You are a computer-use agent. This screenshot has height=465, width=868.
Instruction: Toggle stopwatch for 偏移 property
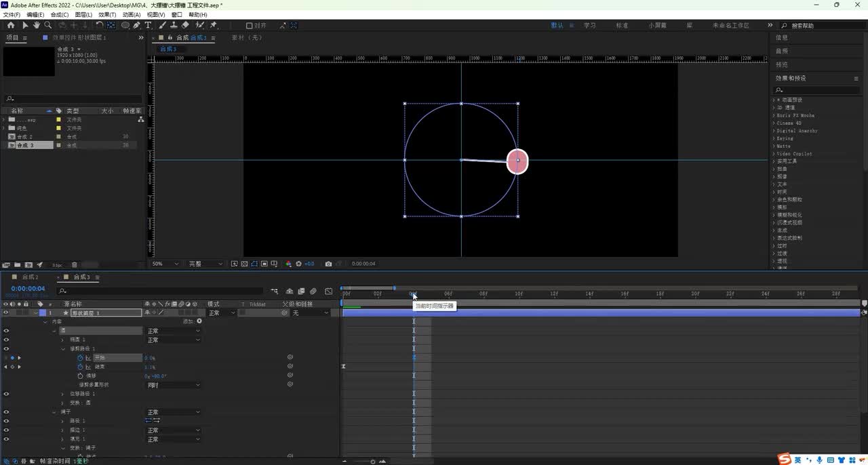(80, 376)
